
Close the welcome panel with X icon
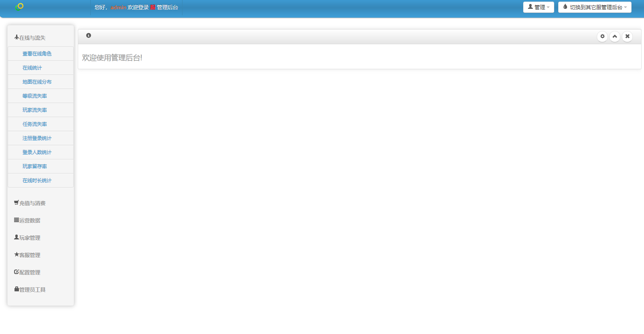[627, 36]
